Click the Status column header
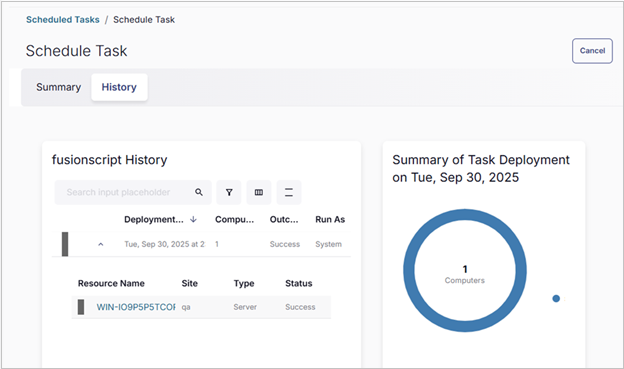This screenshot has width=624, height=369. point(298,283)
